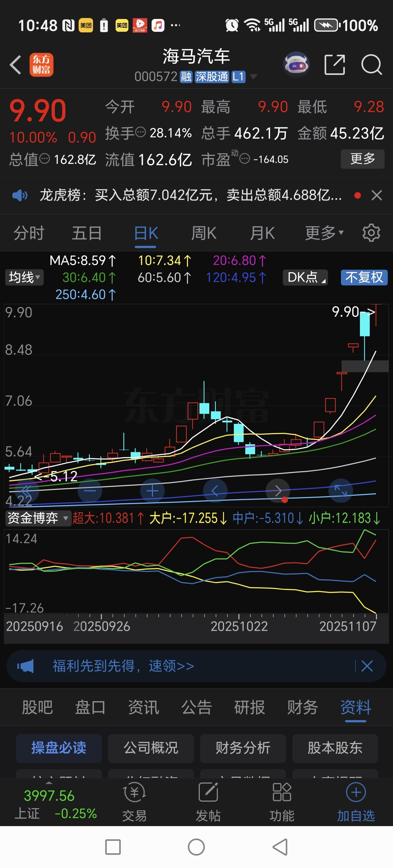This screenshot has height=868, width=393.
Task: Open the 财务 tab
Action: tap(303, 707)
